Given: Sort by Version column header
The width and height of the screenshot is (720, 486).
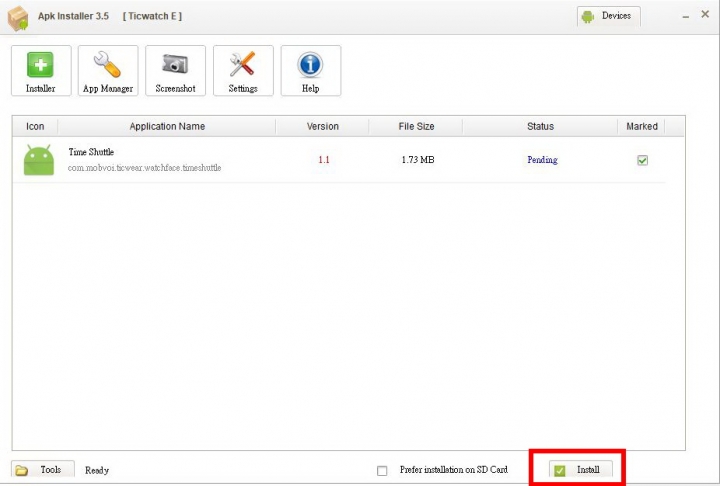Looking at the screenshot, I should click(x=323, y=126).
